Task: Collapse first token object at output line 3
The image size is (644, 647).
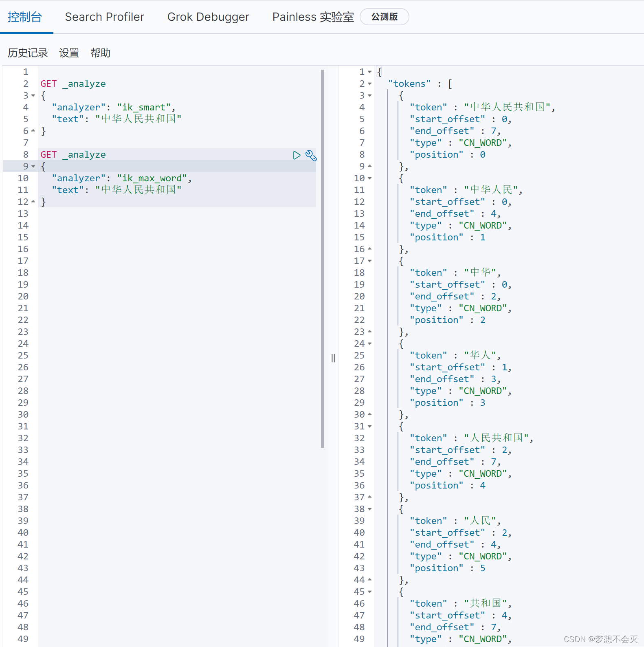Action: click(370, 96)
